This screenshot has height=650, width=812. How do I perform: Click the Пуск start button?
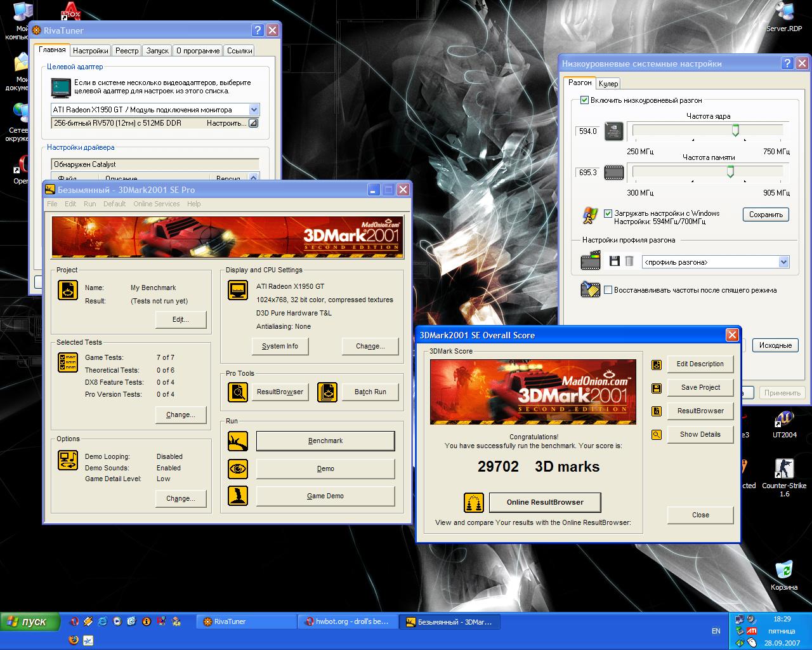[x=30, y=621]
